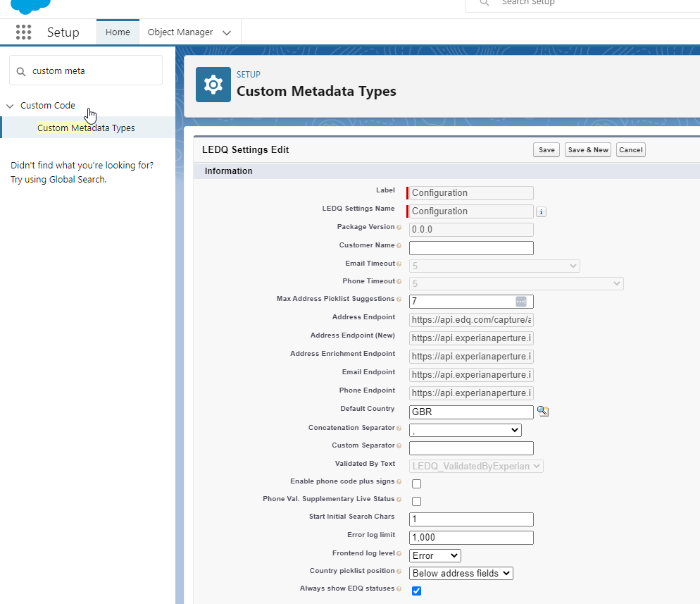
Task: Click the Customer Name input field
Action: click(x=470, y=247)
